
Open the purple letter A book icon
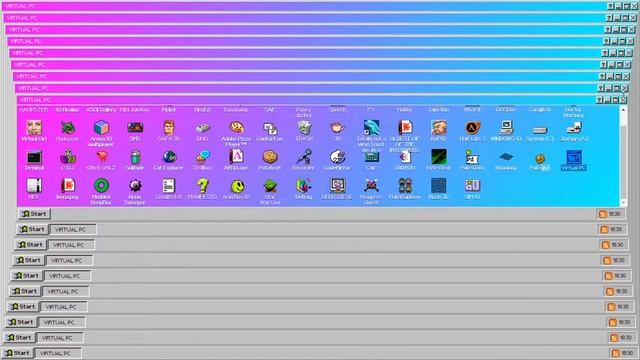(x=236, y=157)
